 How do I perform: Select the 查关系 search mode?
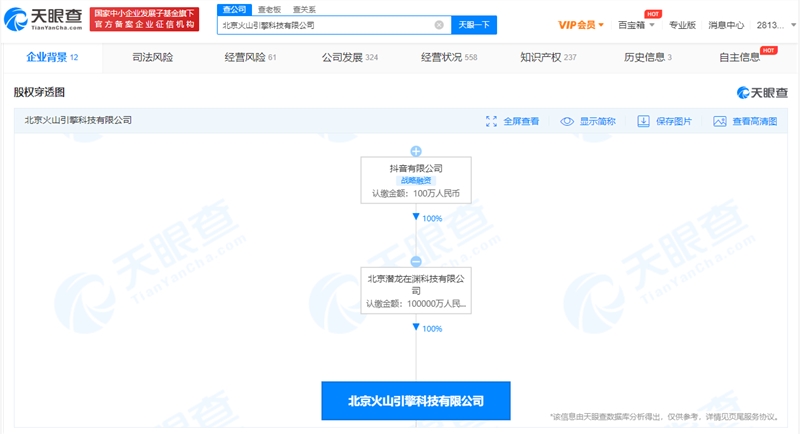(x=303, y=8)
